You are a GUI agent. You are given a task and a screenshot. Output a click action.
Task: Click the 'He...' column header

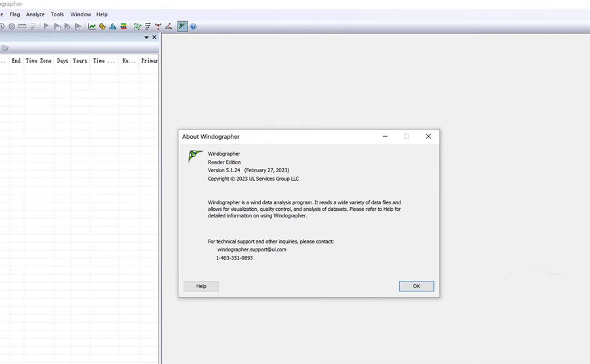point(128,60)
